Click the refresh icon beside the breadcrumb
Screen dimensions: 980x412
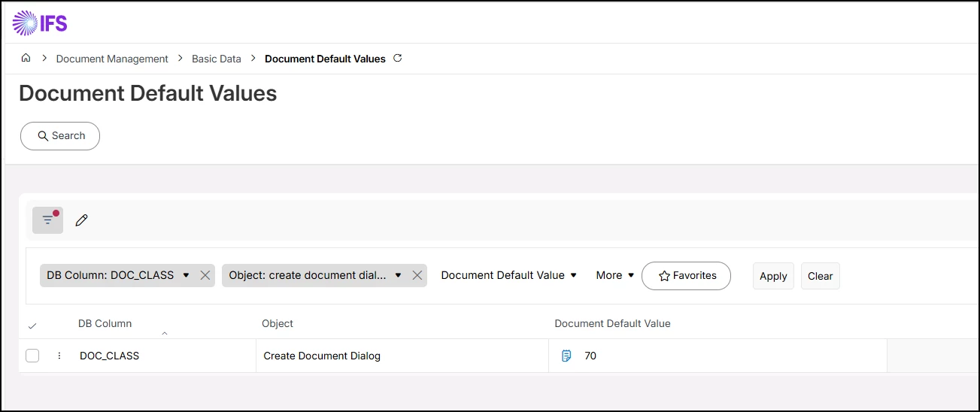398,58
